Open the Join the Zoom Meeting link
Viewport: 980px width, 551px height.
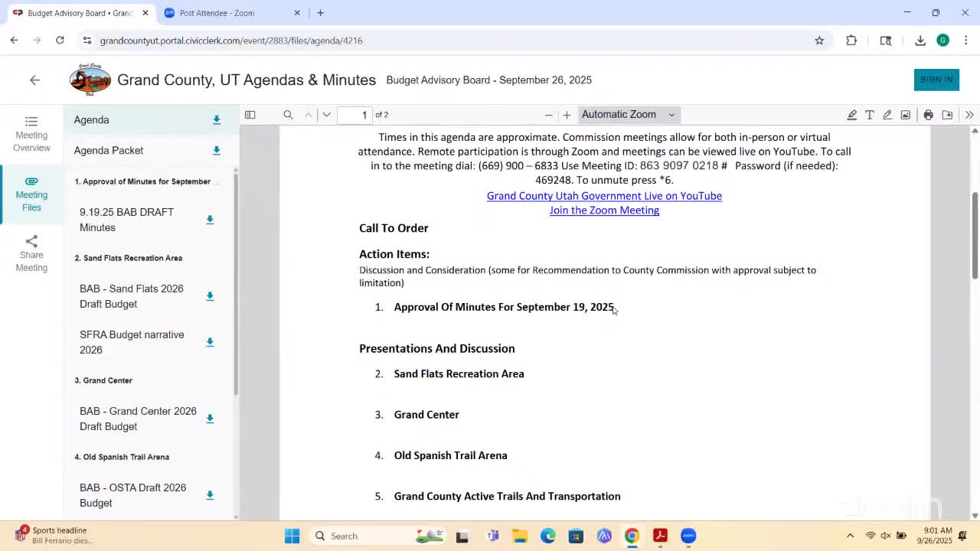point(604,210)
